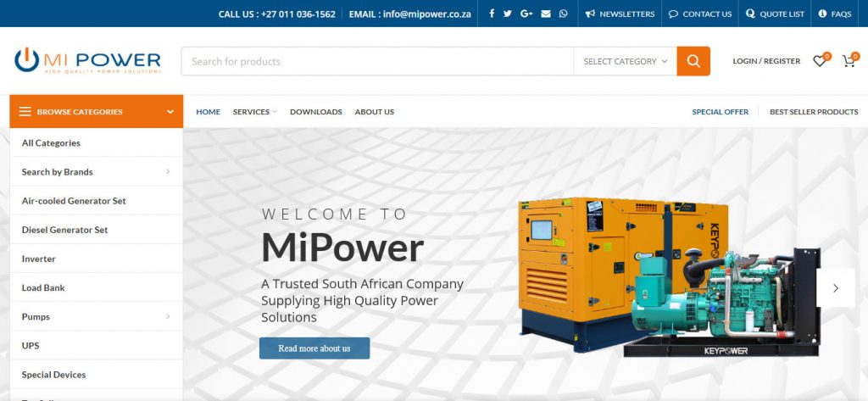The image size is (868, 401).
Task: Click the orange search magnifier button
Action: point(693,61)
